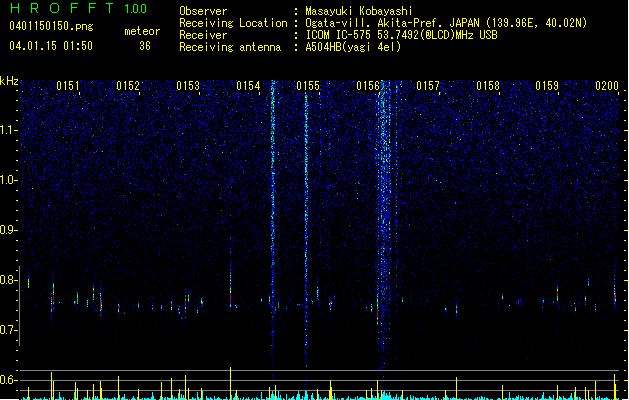Viewport: 629px width, 400px height.
Task: Click the 0155 time marker
Action: 308,86
